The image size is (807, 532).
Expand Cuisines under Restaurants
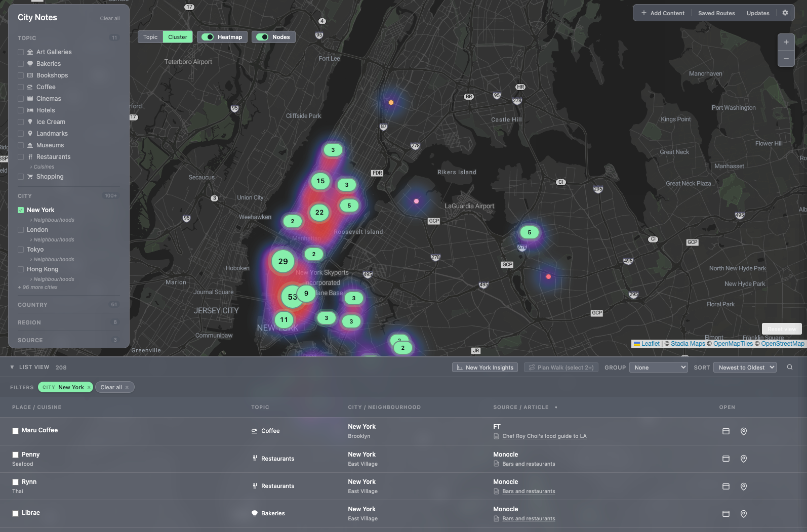[x=42, y=167]
